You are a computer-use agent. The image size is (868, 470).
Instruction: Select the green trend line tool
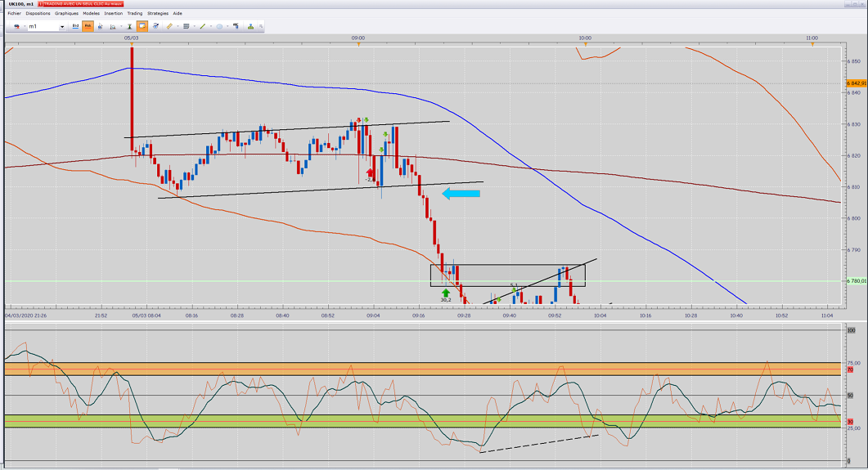203,26
